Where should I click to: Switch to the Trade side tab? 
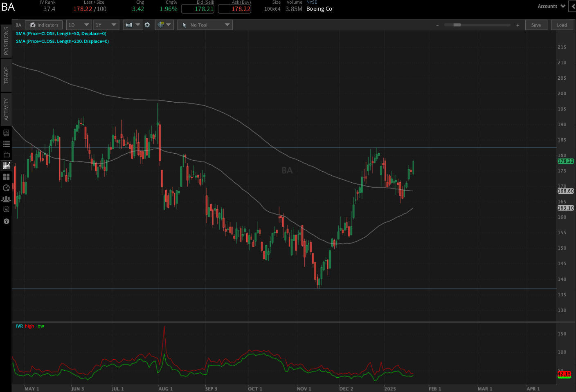click(x=6, y=75)
